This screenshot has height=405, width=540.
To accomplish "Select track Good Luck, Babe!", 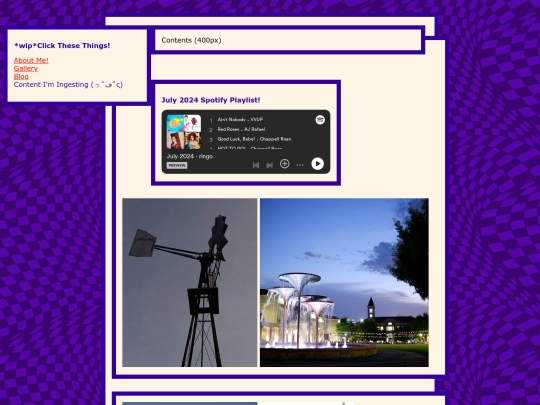I will click(254, 139).
